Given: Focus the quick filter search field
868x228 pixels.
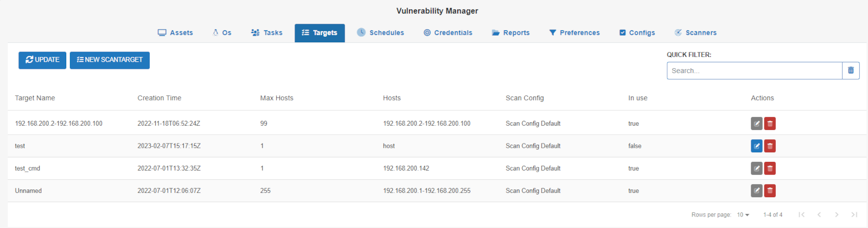Looking at the screenshot, I should (754, 70).
